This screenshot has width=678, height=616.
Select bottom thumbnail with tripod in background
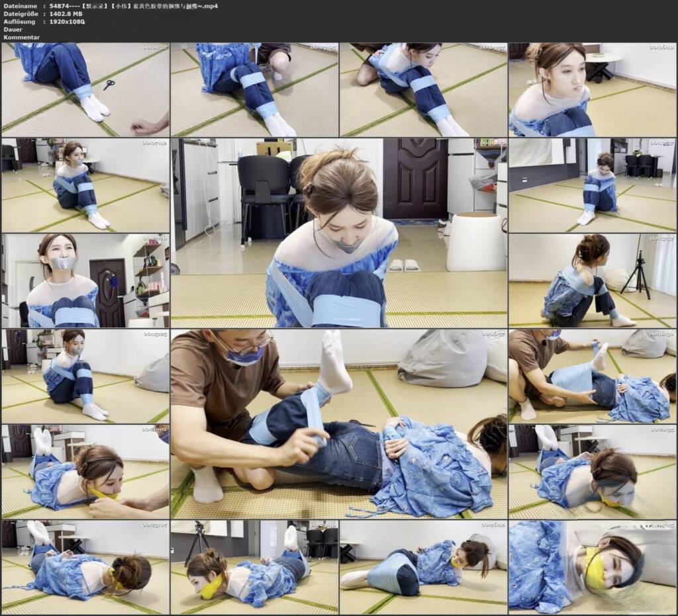(x=254, y=567)
